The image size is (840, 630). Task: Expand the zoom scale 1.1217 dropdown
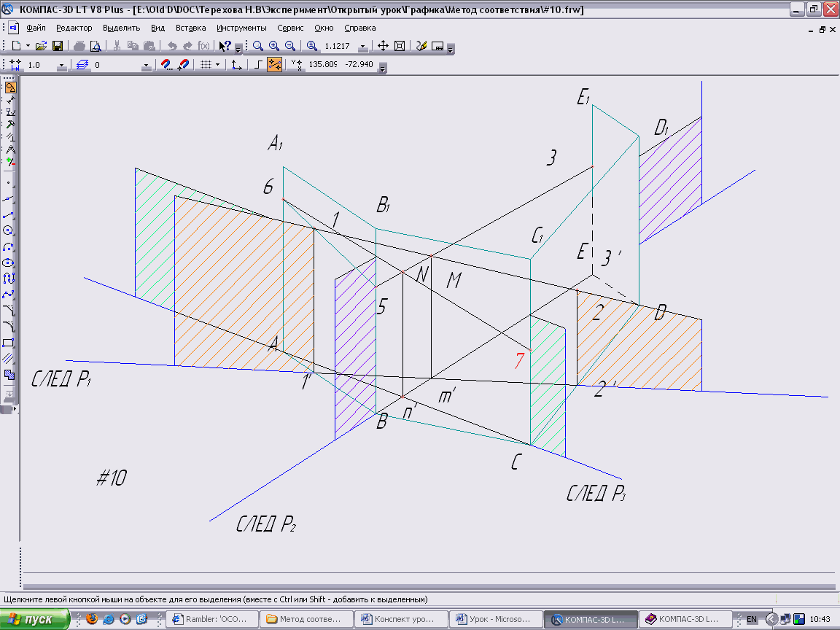click(362, 47)
